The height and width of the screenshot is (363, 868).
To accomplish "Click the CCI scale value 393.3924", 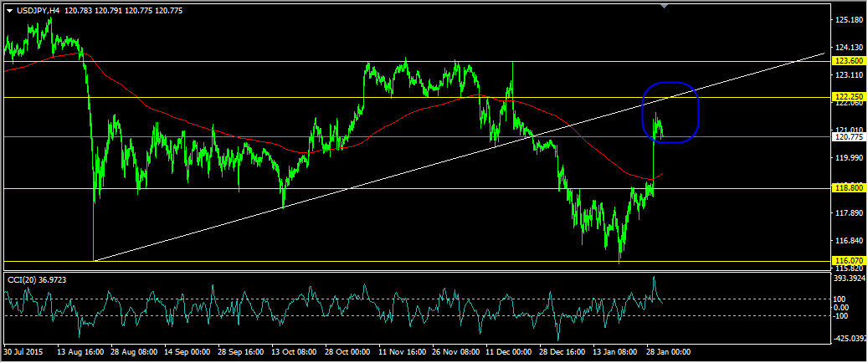I will click(850, 278).
